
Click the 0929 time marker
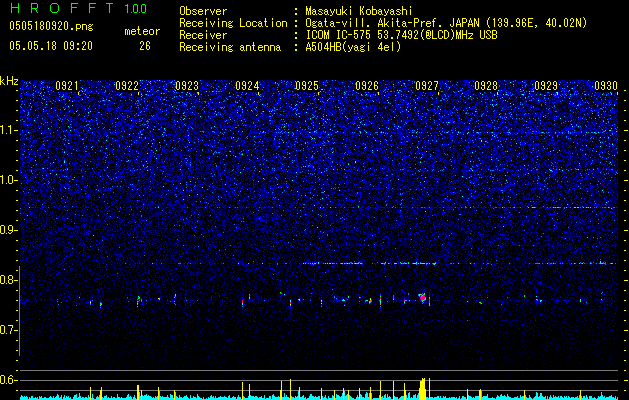[546, 86]
